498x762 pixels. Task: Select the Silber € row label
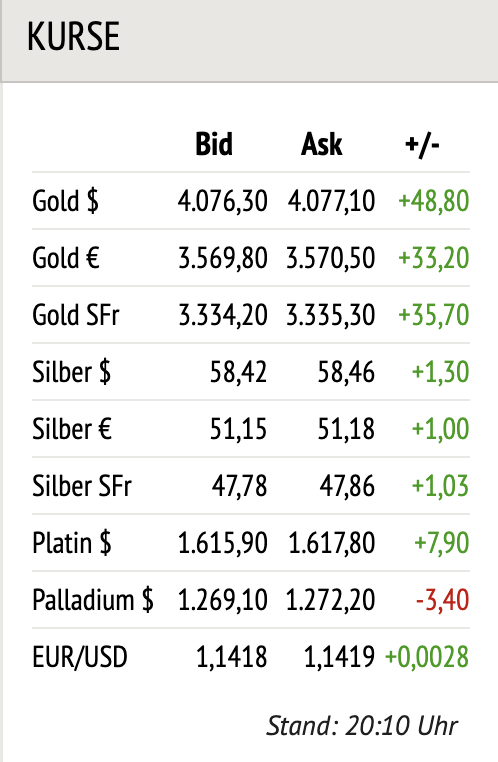(x=72, y=429)
